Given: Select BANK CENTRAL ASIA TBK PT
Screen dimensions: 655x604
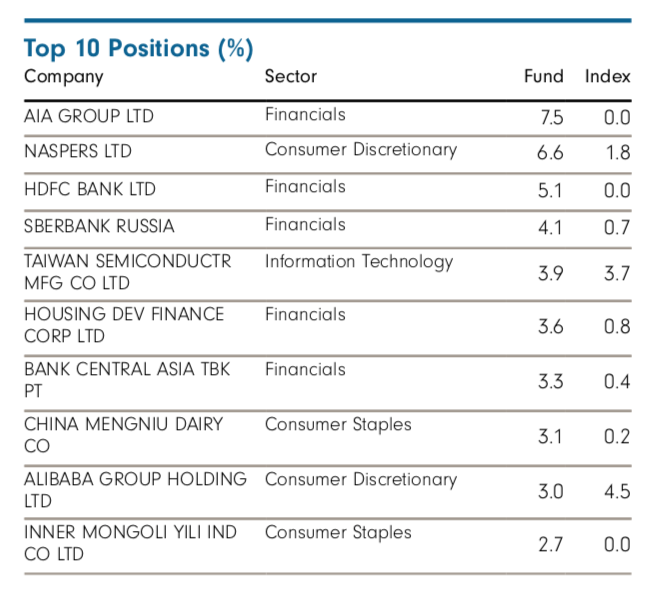Looking at the screenshot, I should tap(127, 380).
